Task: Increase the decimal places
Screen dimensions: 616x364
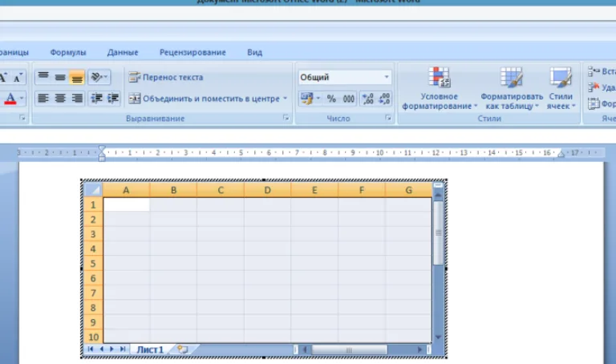Action: (x=367, y=99)
